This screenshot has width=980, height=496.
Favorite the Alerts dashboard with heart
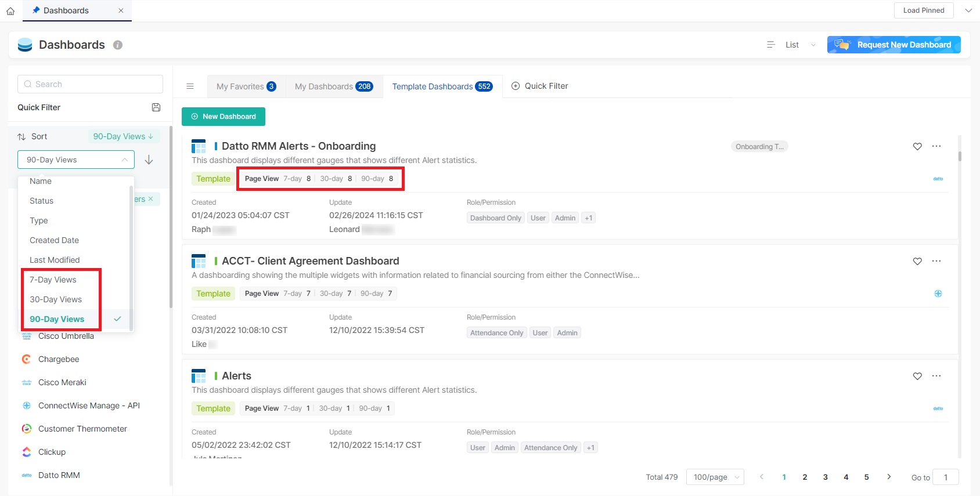[917, 376]
